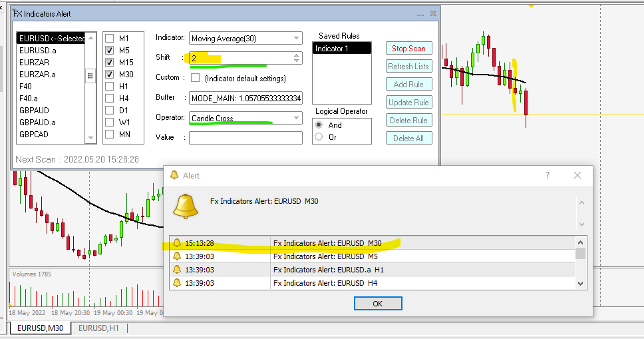Select the Or logical operator
644x341 pixels.
click(319, 137)
